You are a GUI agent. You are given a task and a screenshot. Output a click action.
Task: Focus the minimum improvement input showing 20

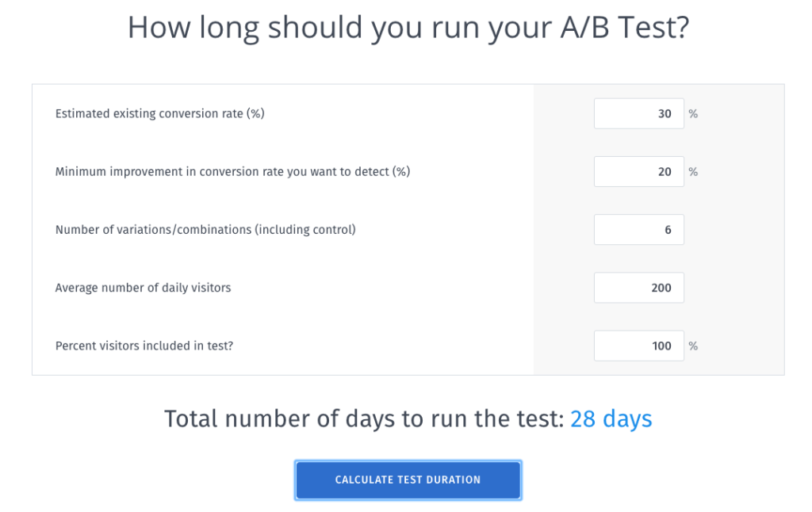[638, 172]
